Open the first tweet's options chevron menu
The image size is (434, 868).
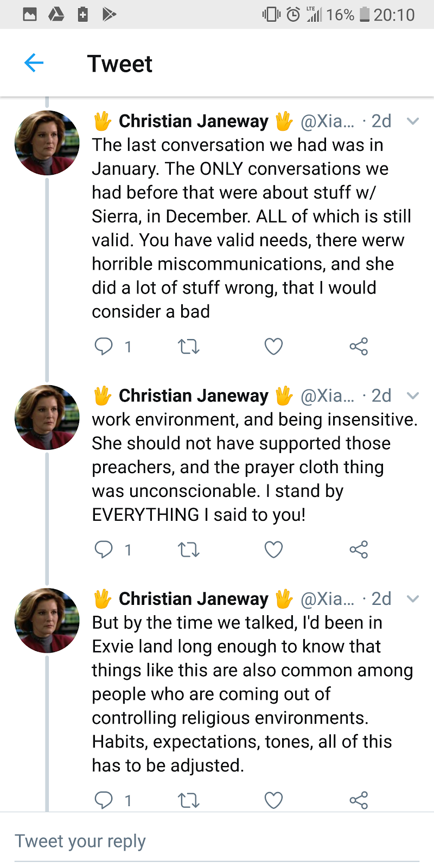(x=413, y=121)
